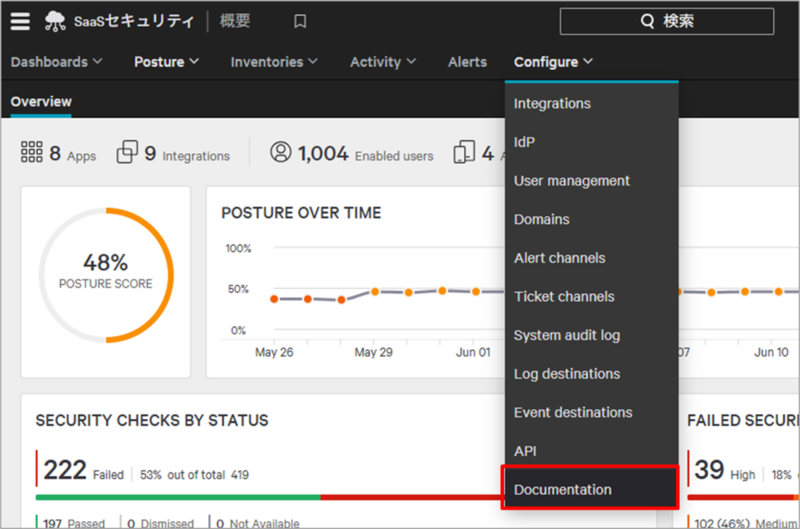Click the SECURITY CHECKS BY STATUS heading

pyautogui.click(x=152, y=420)
